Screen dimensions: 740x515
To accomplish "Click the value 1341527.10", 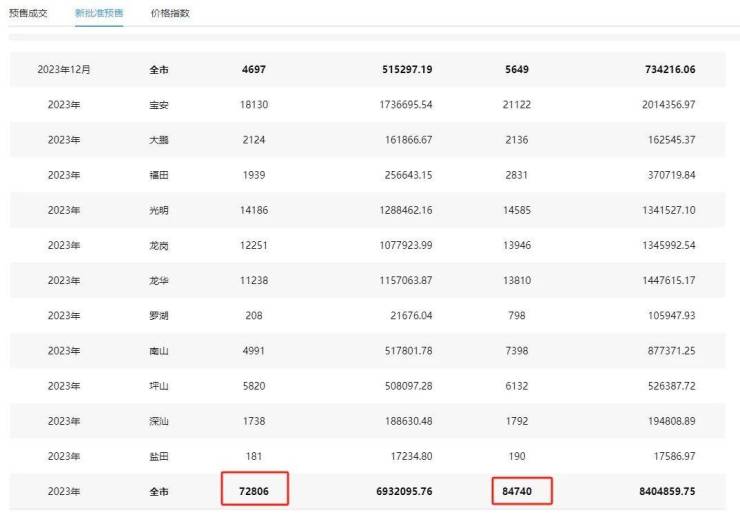I will click(669, 210).
